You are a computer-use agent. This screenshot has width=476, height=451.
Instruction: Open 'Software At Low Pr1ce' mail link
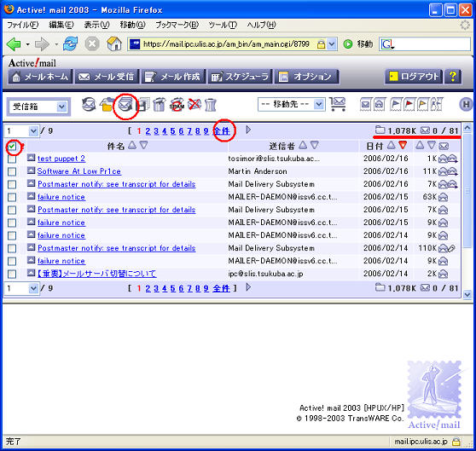(79, 171)
